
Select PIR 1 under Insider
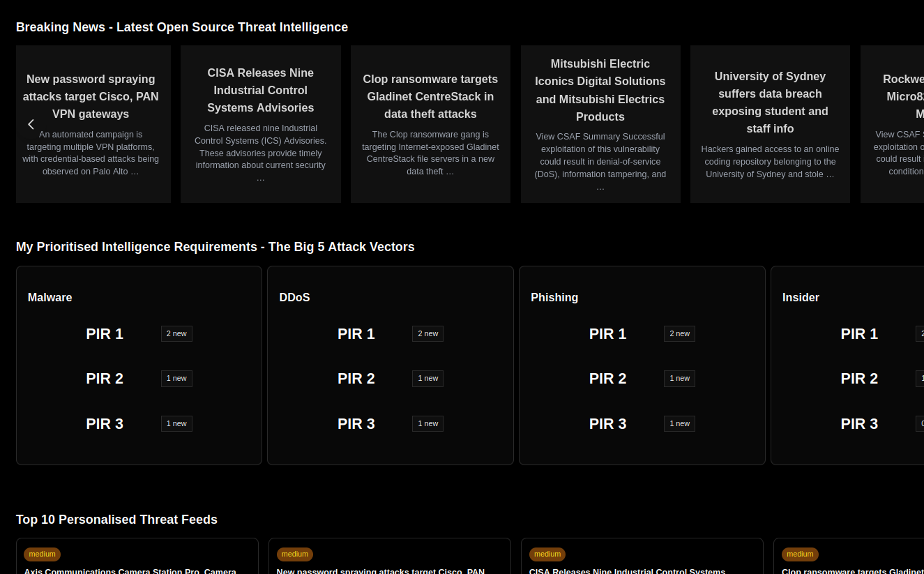858,334
